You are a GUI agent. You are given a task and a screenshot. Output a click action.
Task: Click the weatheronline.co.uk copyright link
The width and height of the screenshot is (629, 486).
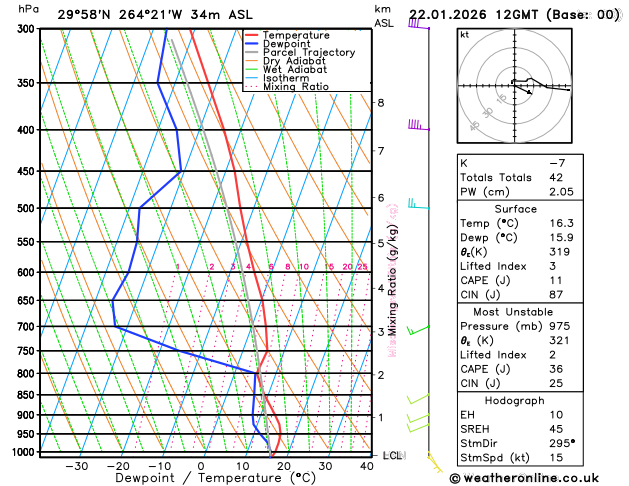point(524,478)
